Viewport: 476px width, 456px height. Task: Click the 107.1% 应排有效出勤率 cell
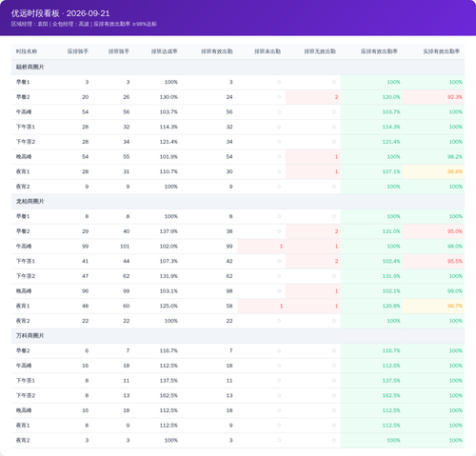click(x=372, y=171)
